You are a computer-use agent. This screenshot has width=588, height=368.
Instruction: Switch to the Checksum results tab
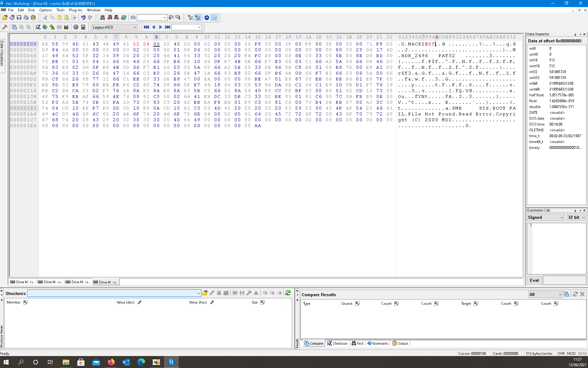337,343
